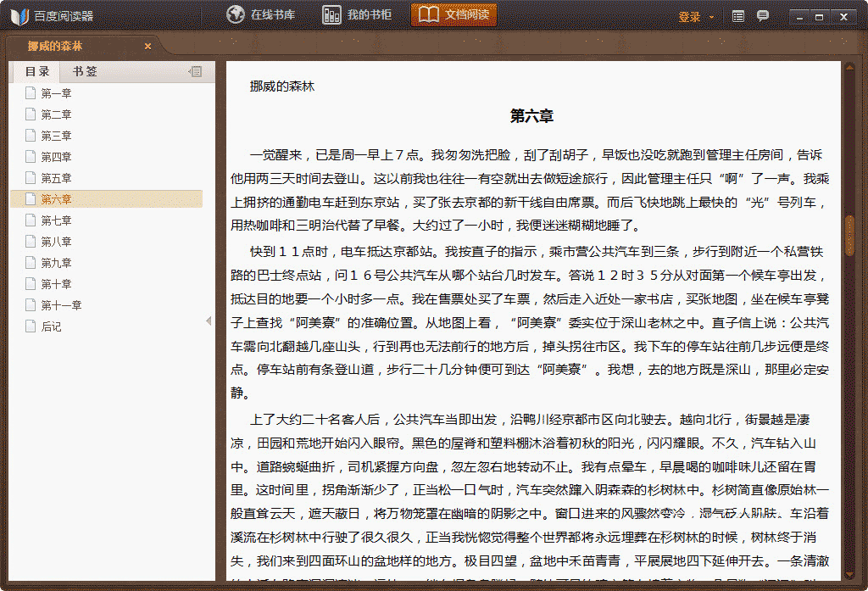Open chapter 第七章 in the contents
The height and width of the screenshot is (591, 868).
56,220
